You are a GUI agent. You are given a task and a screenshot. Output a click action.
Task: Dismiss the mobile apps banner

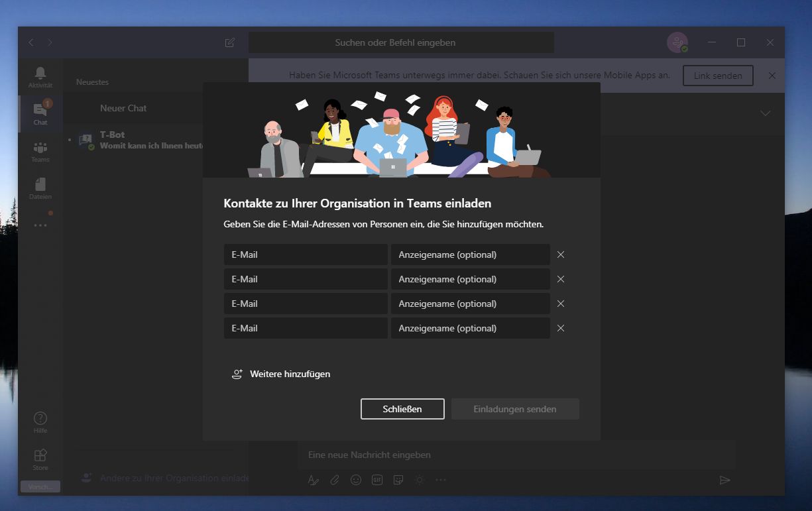click(x=772, y=76)
